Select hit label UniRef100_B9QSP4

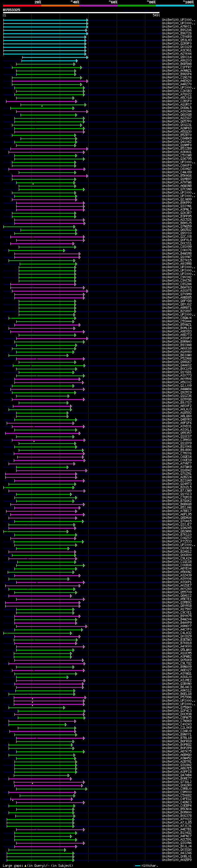click(177, 74)
